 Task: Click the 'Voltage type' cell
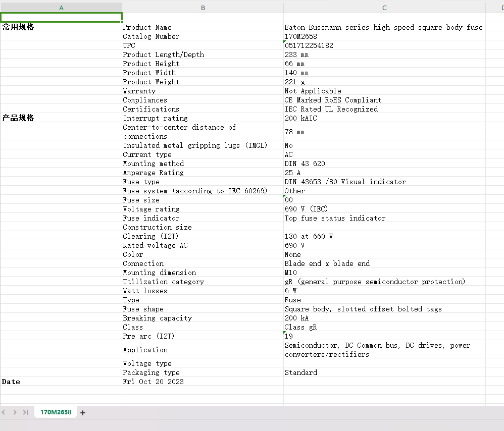tap(203, 363)
